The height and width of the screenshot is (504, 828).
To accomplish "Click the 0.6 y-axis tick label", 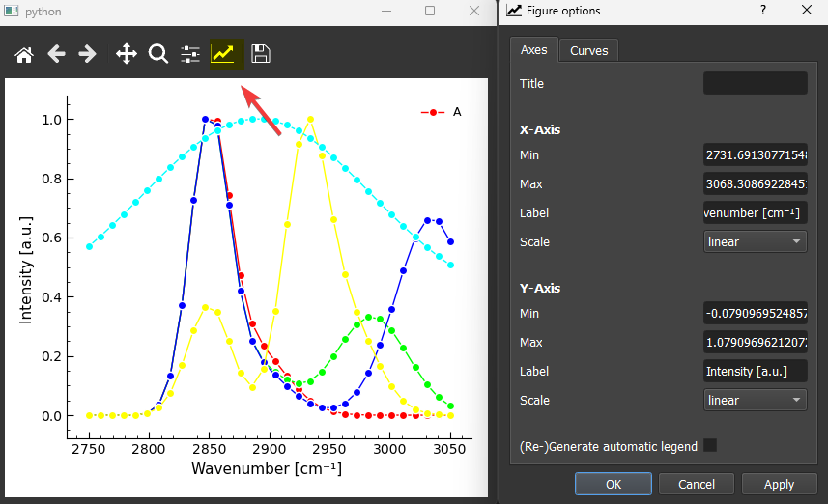I will tap(52, 238).
